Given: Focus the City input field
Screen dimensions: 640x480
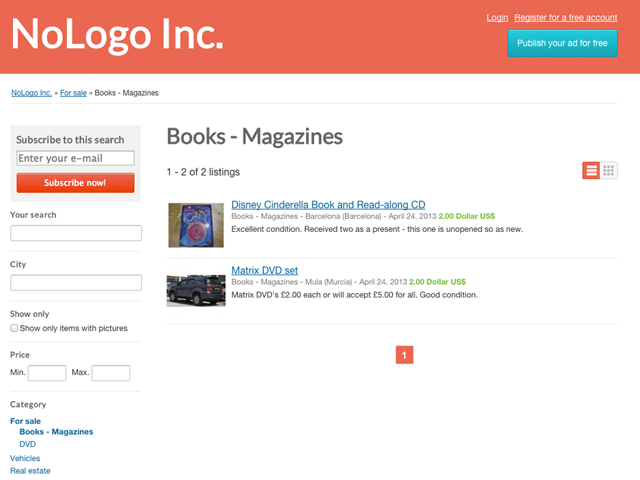Looking at the screenshot, I should tap(75, 283).
